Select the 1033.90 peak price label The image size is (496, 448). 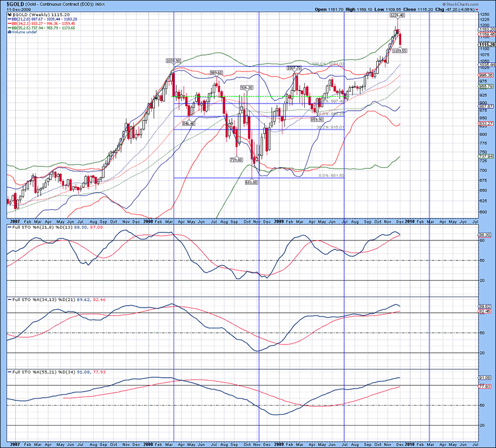173,61
